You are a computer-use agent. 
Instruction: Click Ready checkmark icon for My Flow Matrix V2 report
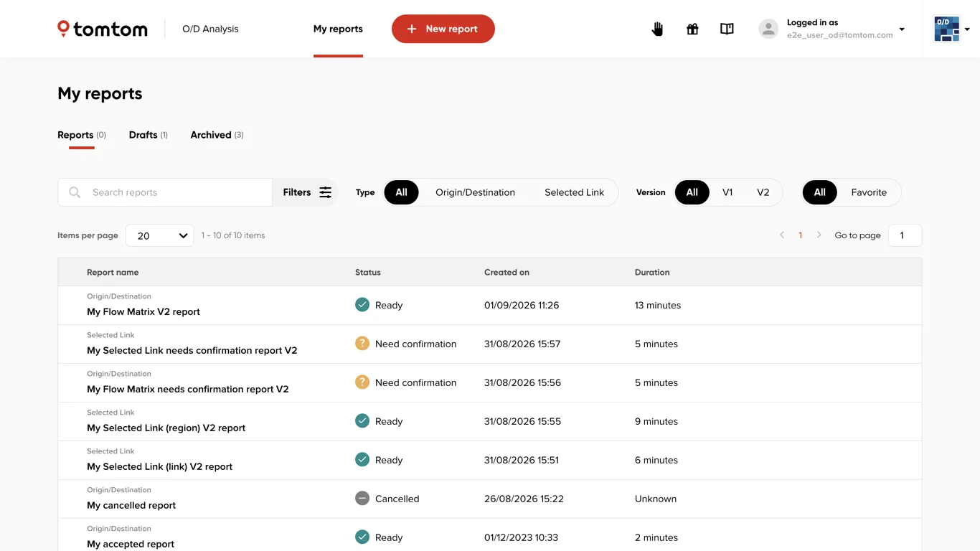362,305
